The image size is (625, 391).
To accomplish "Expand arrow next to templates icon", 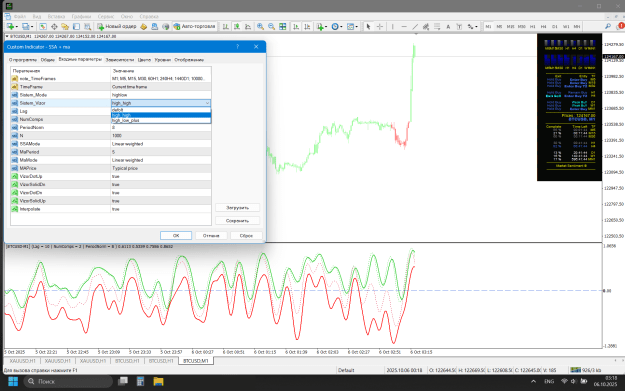I will (357, 27).
